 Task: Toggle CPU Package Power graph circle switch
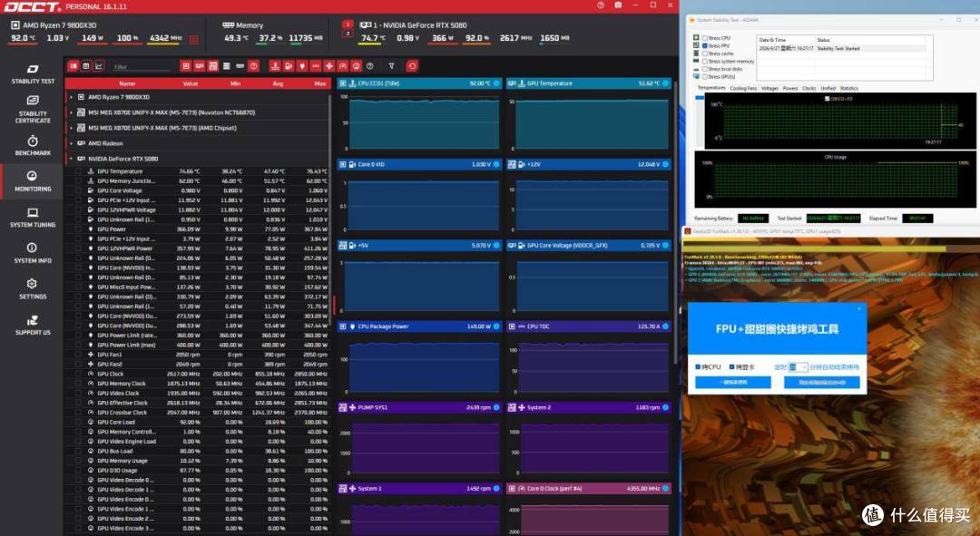(497, 326)
